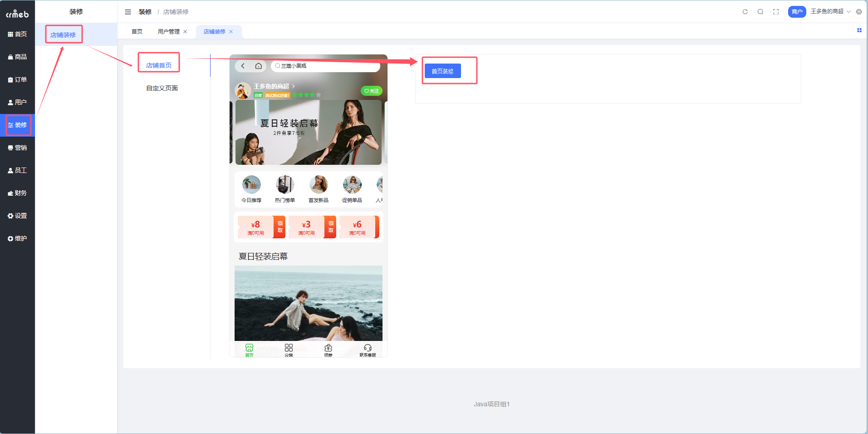The height and width of the screenshot is (434, 868).
Task: Click 联系客服 icon in preview bottom bar
Action: pos(368,350)
